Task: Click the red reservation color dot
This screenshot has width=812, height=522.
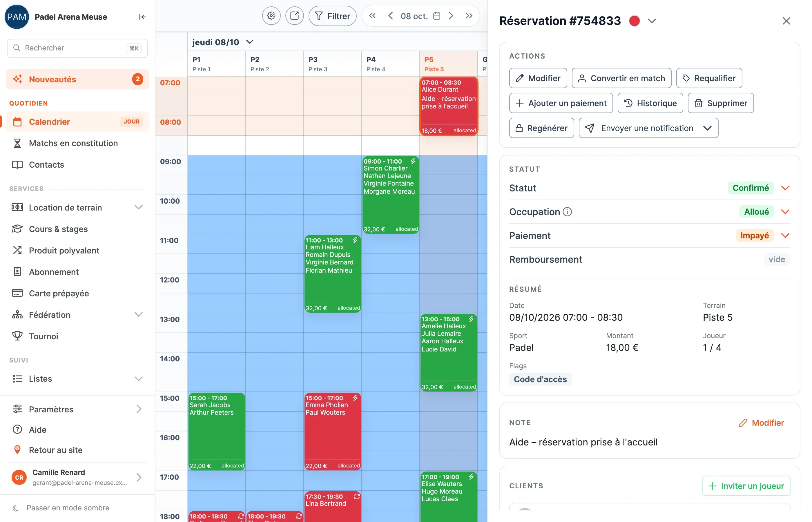Action: coord(634,21)
